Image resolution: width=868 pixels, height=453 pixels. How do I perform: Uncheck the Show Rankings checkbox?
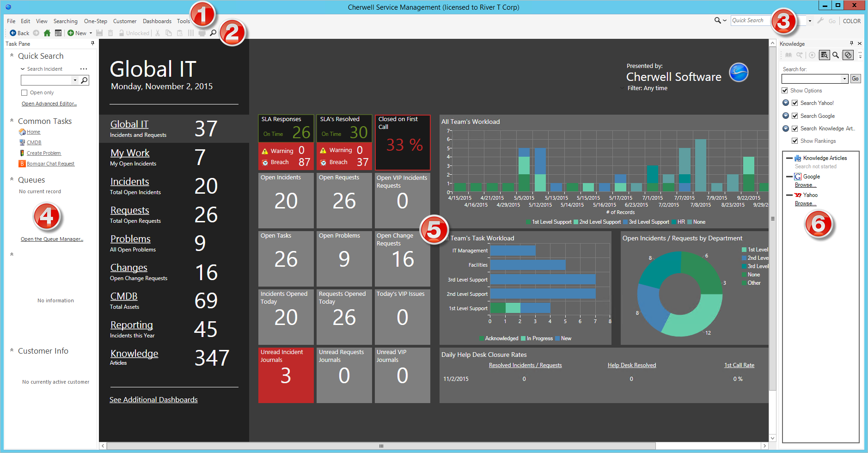click(x=795, y=141)
